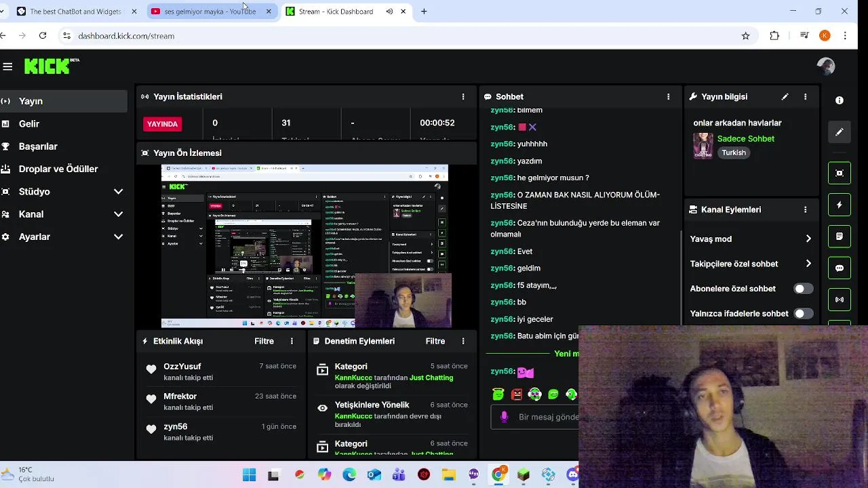Open Microsoft Teams from the taskbar
Screen dimensions: 868x488
click(399, 475)
